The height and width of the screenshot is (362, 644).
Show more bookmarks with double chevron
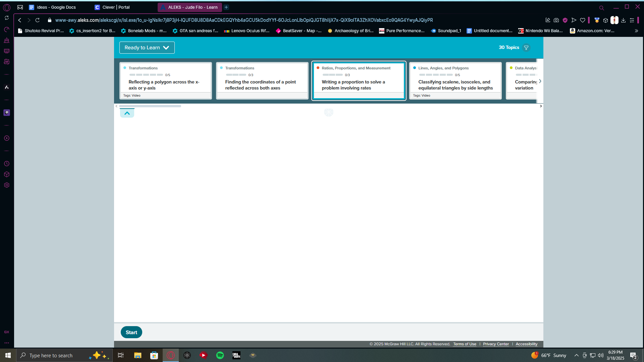coord(636,31)
